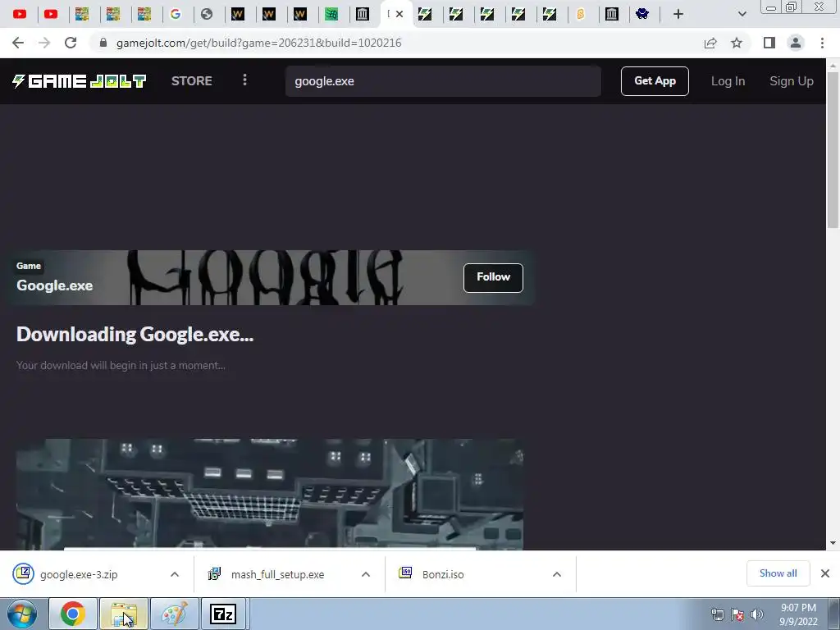Click the google.exe search field
Viewport: 840px width, 630px height.
tap(443, 81)
